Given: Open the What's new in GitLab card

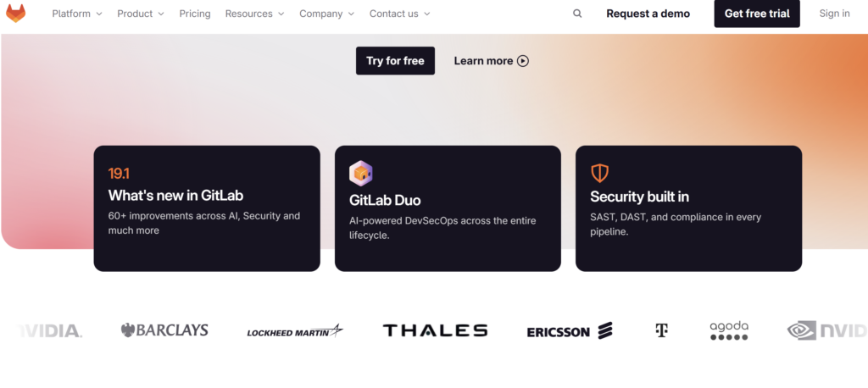Looking at the screenshot, I should coord(207,208).
